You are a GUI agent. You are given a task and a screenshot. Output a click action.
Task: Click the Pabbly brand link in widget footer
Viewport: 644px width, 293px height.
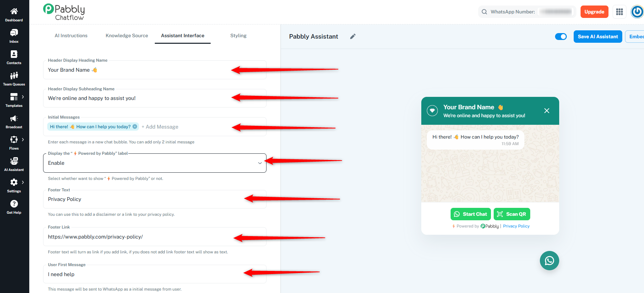(x=490, y=226)
